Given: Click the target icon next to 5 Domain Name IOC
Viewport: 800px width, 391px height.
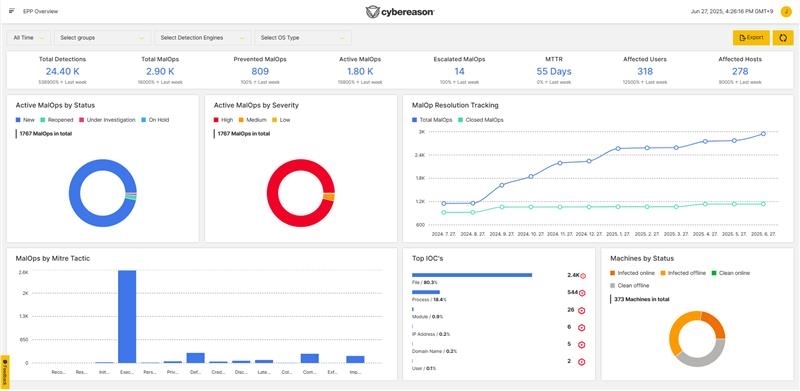Looking at the screenshot, I should pos(581,345).
